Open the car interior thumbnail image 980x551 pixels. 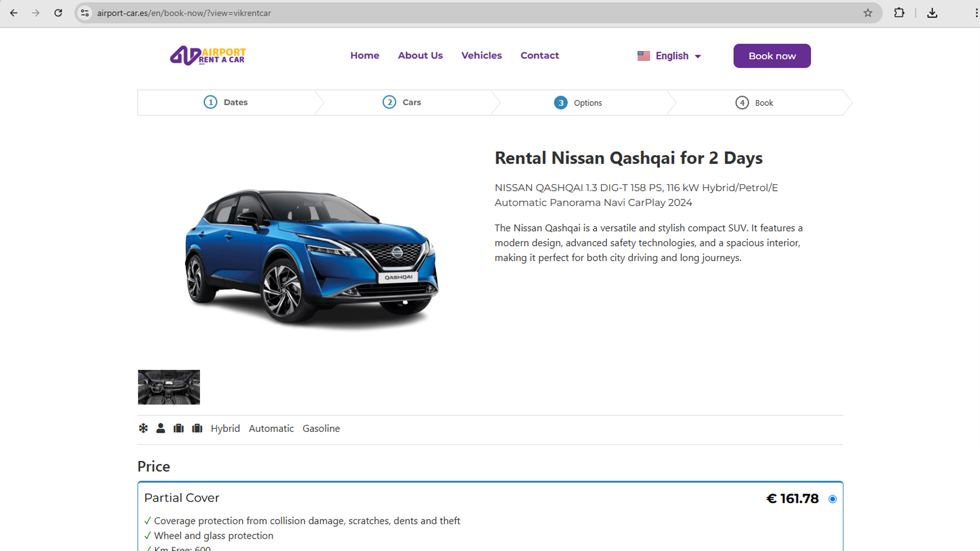(x=169, y=387)
